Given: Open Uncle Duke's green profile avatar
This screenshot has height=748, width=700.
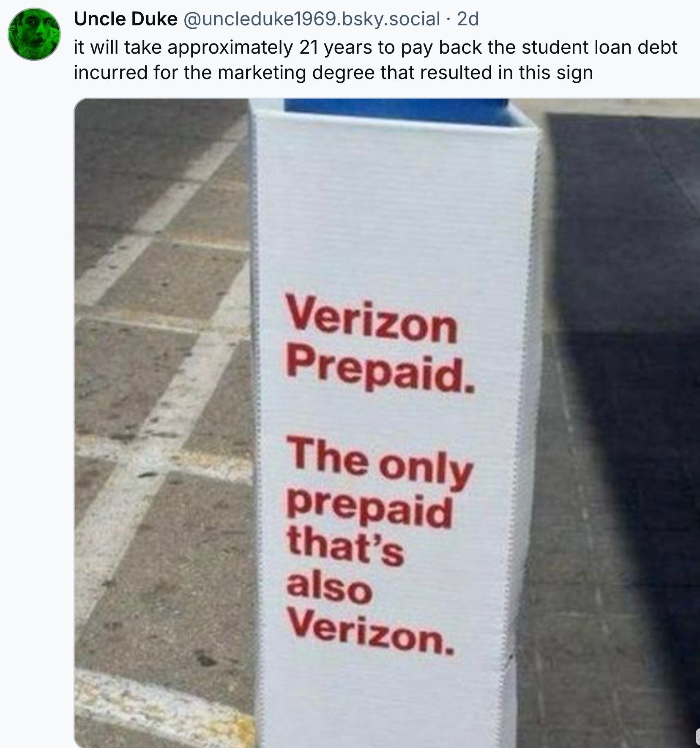Looking at the screenshot, I should tap(35, 34).
